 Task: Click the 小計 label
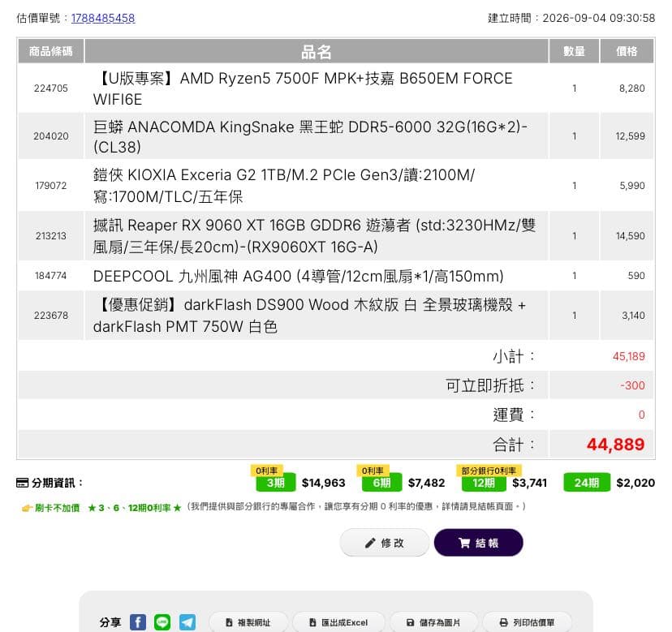[514, 356]
